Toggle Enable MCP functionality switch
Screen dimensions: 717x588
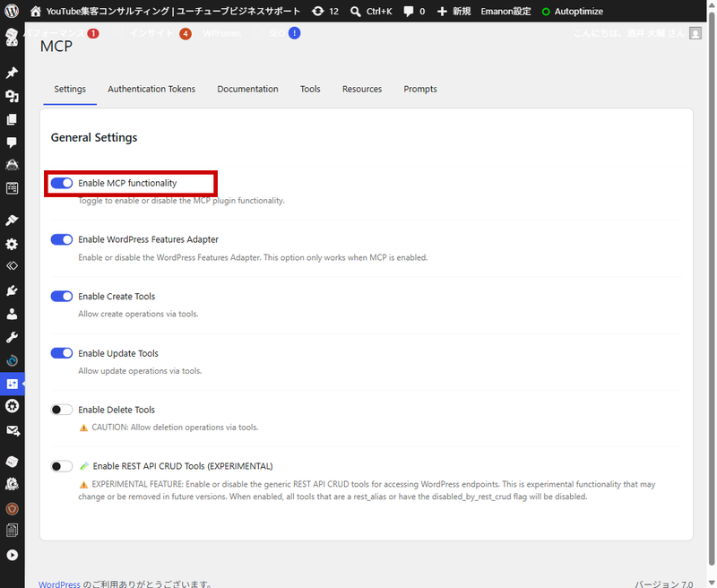tap(62, 184)
